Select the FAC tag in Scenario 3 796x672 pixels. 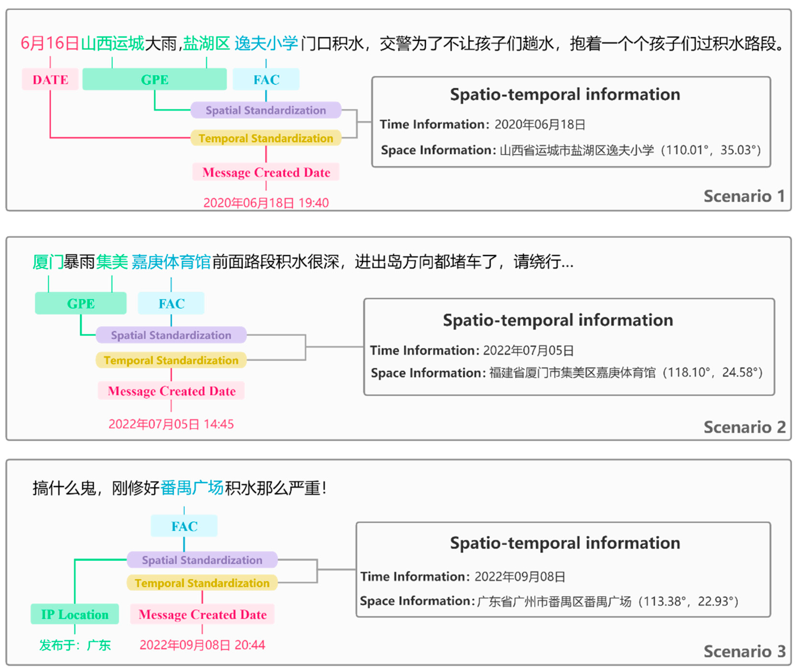pyautogui.click(x=184, y=526)
